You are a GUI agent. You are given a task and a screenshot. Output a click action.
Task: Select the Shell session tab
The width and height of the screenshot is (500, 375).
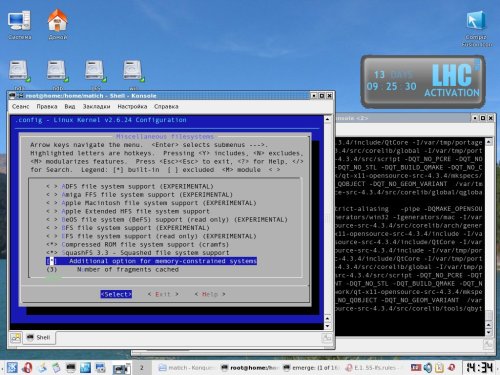(x=39, y=338)
